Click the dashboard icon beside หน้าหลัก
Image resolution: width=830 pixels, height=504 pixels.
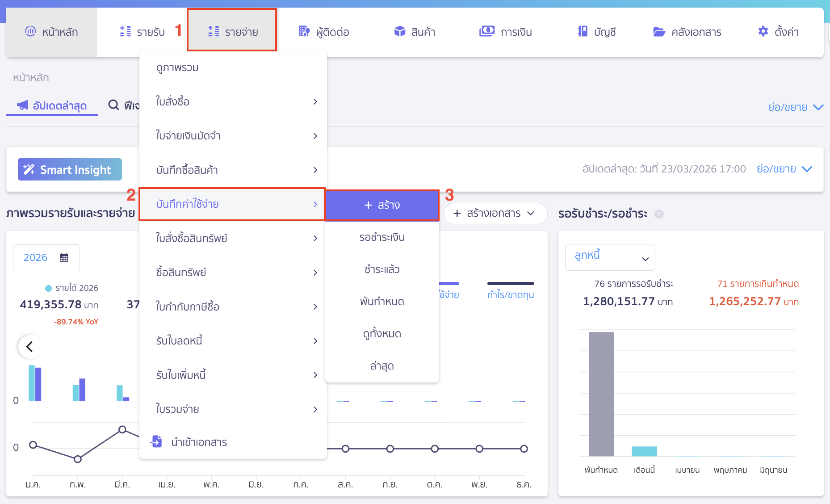pyautogui.click(x=30, y=31)
